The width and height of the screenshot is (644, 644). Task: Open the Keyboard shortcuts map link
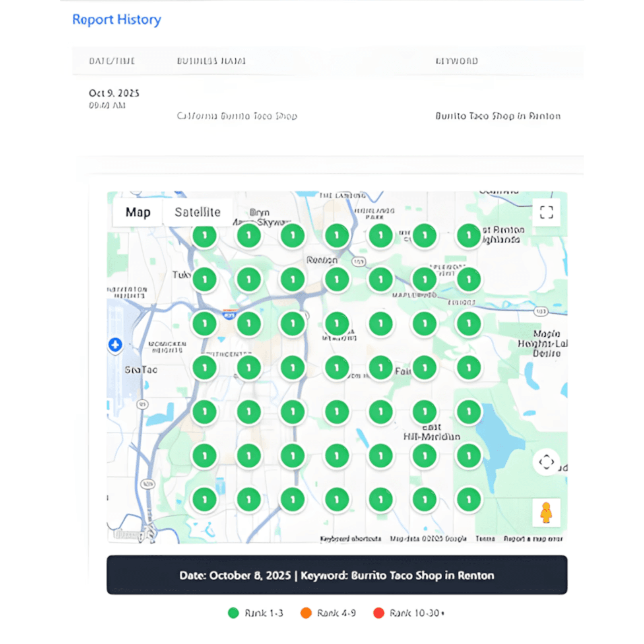(351, 539)
